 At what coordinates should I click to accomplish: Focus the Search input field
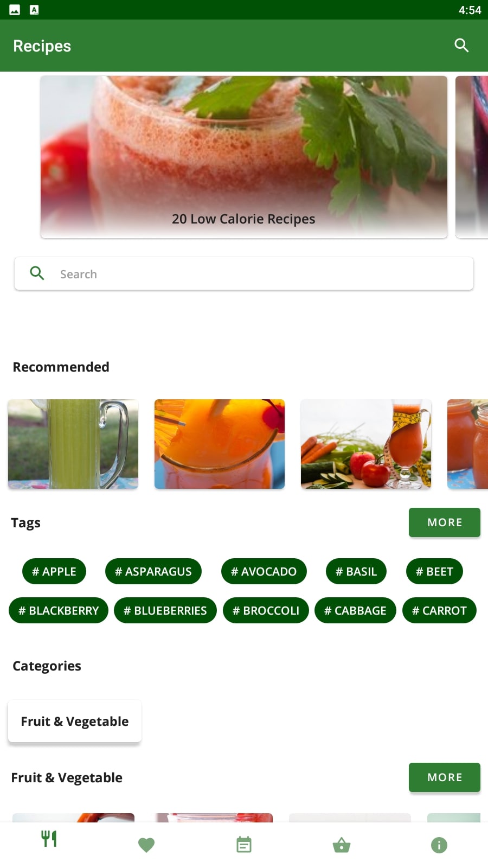(x=244, y=273)
